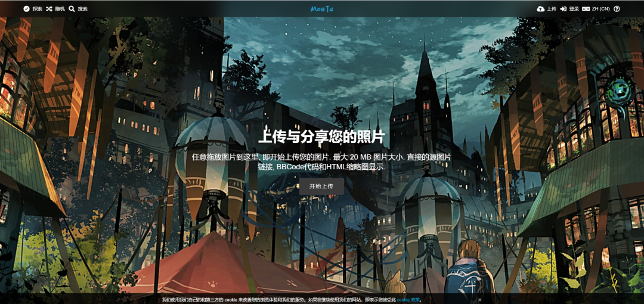Click the heading 上传与分享您的照片

[x=321, y=137]
